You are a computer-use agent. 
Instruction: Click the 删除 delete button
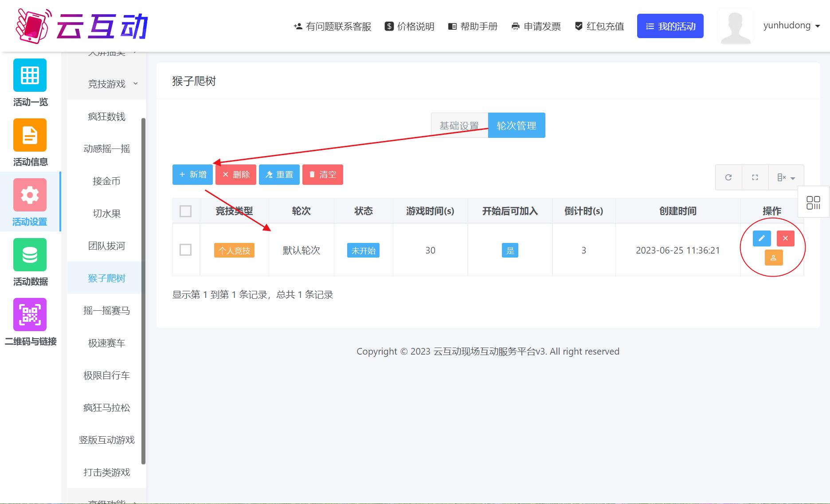236,175
